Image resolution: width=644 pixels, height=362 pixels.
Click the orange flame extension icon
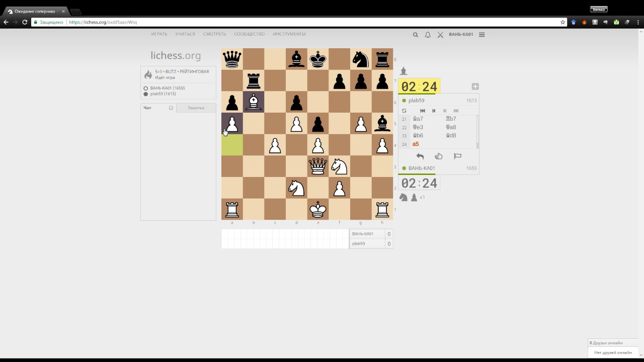(x=584, y=22)
